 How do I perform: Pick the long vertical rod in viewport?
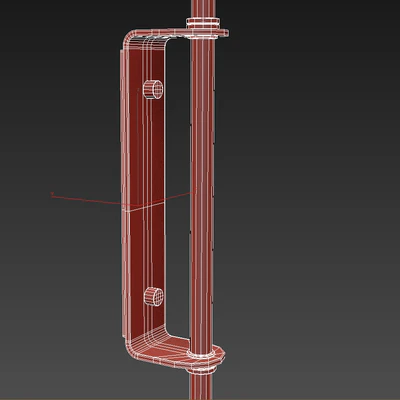click(x=202, y=200)
